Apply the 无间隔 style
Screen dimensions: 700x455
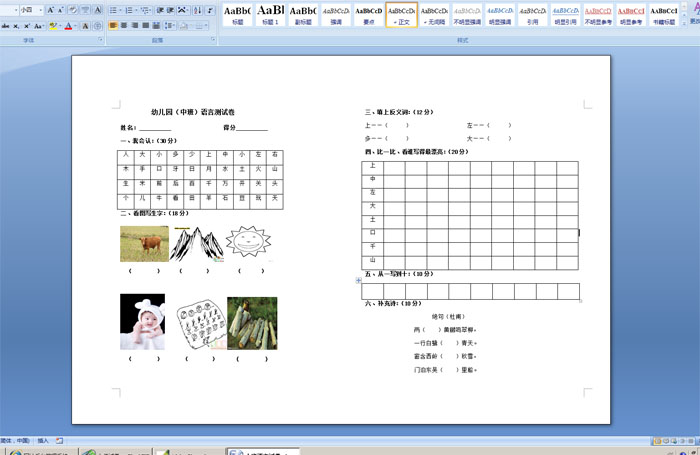434,15
